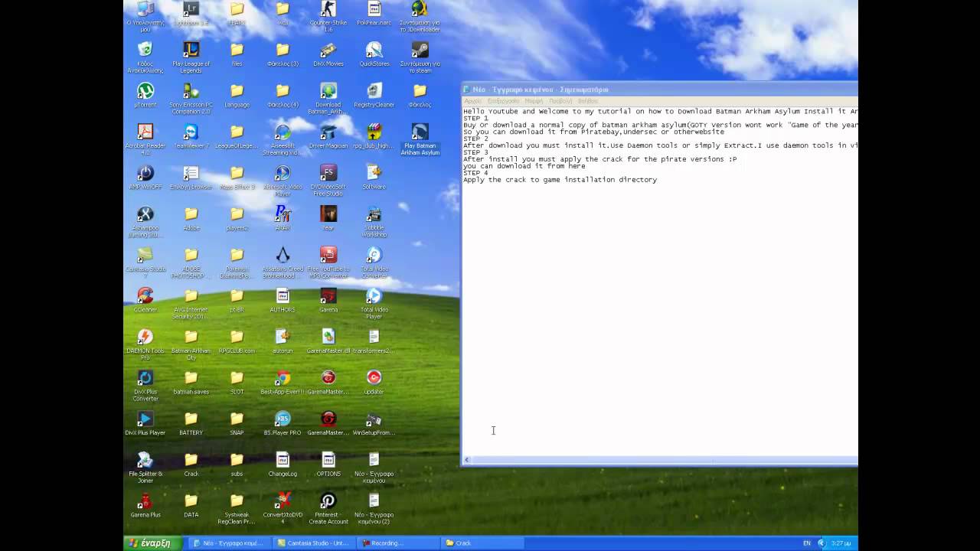
Task: Open the second Notepad menu
Action: click(503, 101)
